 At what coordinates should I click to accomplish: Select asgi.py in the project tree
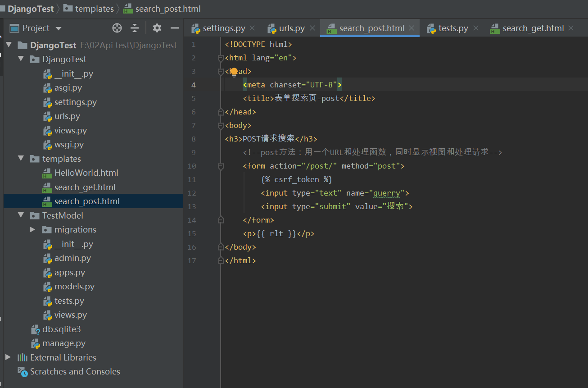[x=68, y=87]
